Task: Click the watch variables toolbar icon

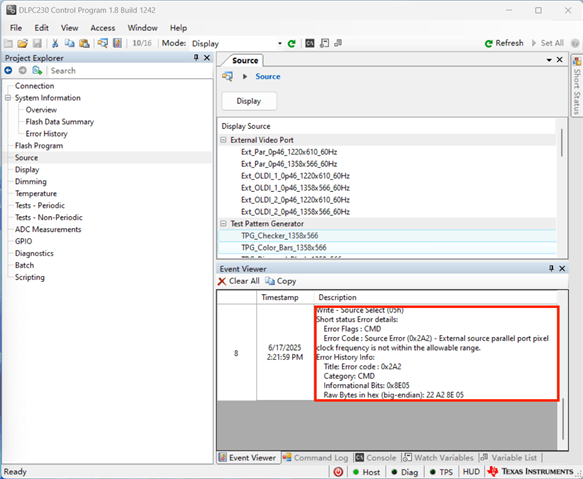Action: pos(324,44)
